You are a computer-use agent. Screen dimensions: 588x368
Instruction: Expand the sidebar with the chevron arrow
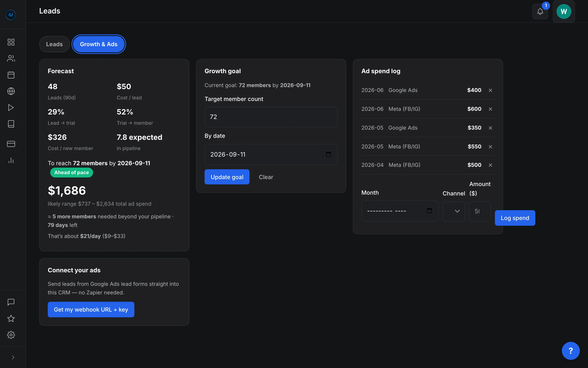click(x=13, y=357)
